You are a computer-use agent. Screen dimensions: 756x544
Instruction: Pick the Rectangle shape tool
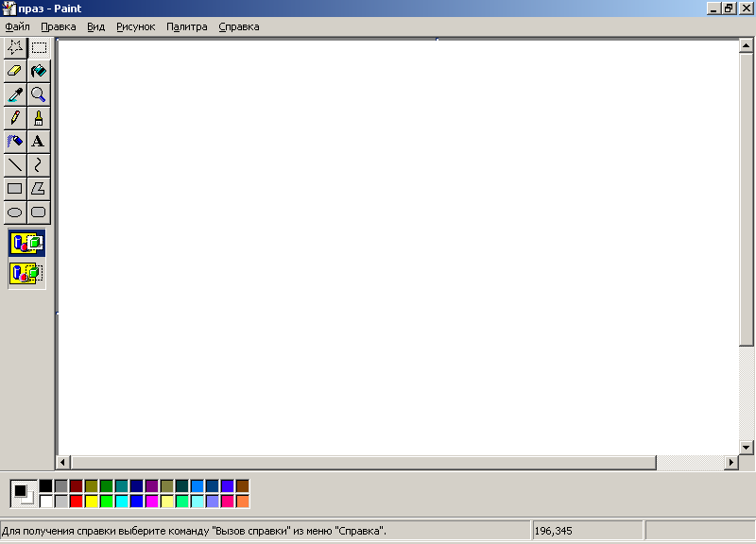(x=15, y=188)
